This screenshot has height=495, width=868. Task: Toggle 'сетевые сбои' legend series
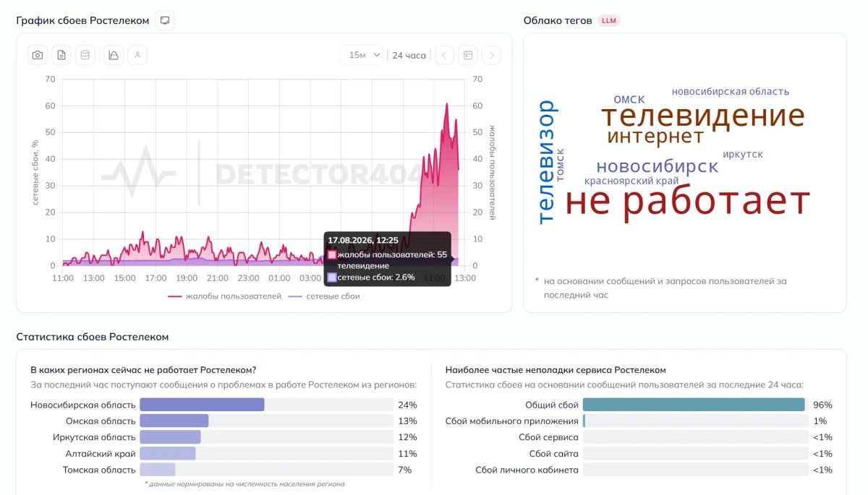pos(324,296)
